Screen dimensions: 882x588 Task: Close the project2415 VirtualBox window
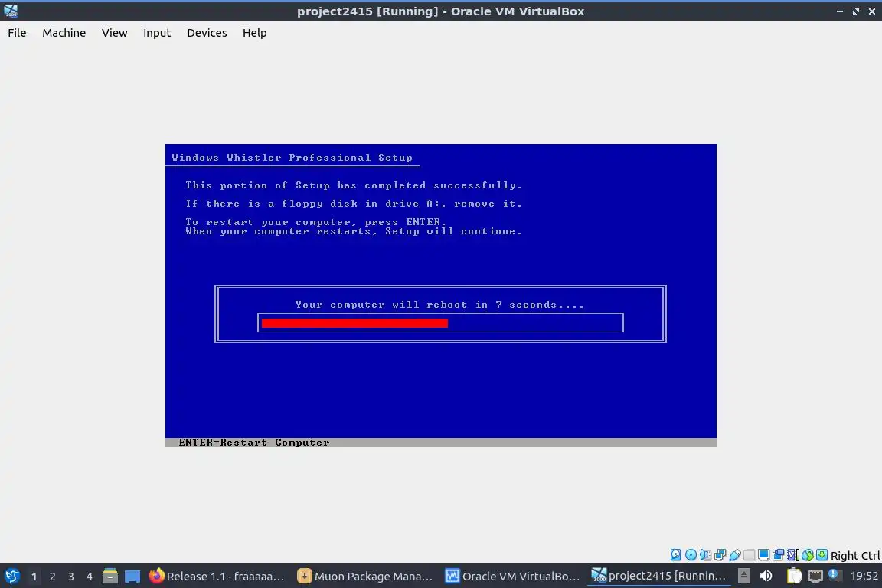[872, 11]
